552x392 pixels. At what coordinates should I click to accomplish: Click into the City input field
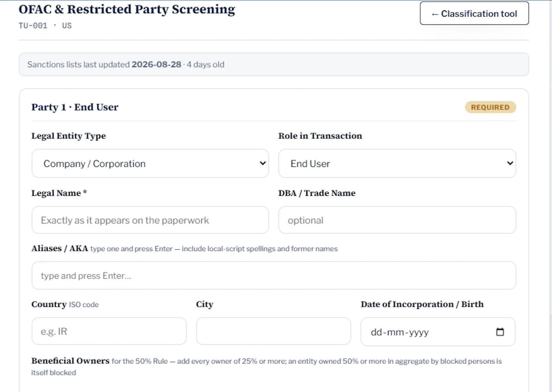pos(274,331)
